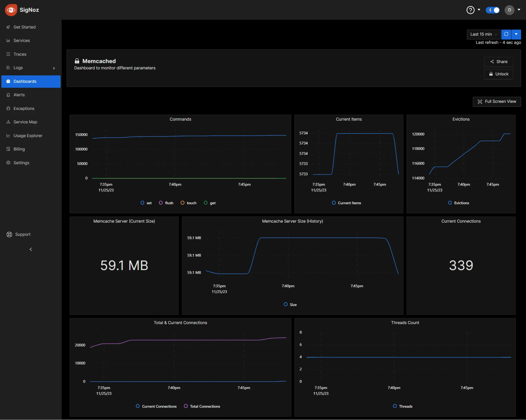Click the Dashboards palette icon
This screenshot has width=526, height=420.
pos(8,81)
